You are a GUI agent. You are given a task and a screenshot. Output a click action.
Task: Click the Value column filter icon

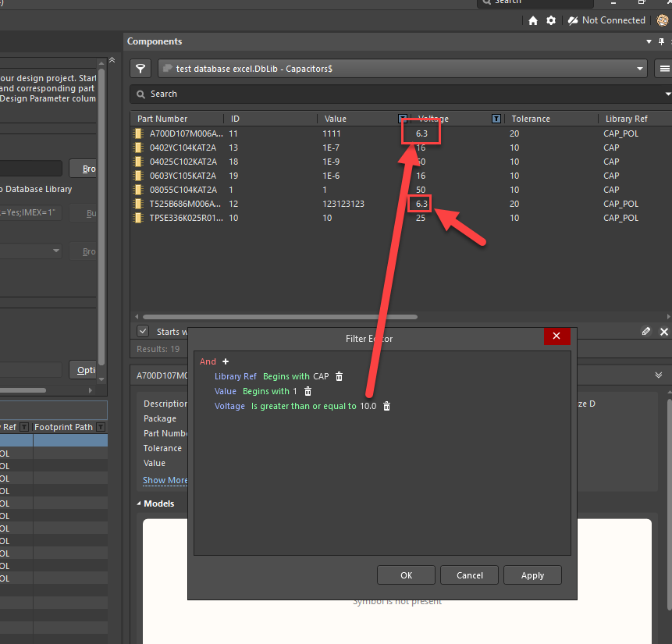pos(403,119)
